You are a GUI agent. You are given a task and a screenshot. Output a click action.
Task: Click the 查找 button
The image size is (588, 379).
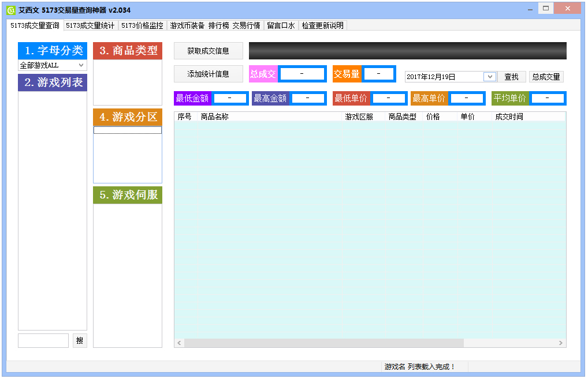[511, 77]
